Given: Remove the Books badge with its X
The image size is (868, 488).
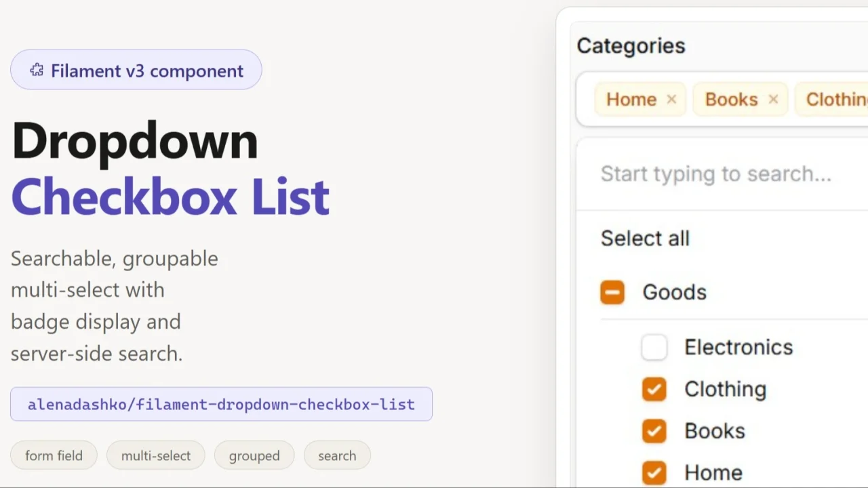Looking at the screenshot, I should (773, 100).
